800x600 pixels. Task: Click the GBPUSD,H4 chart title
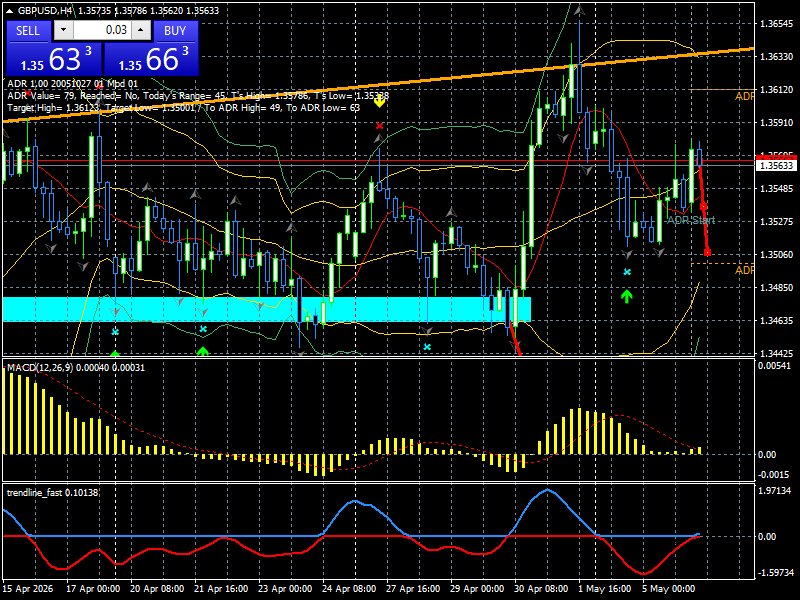[x=44, y=10]
